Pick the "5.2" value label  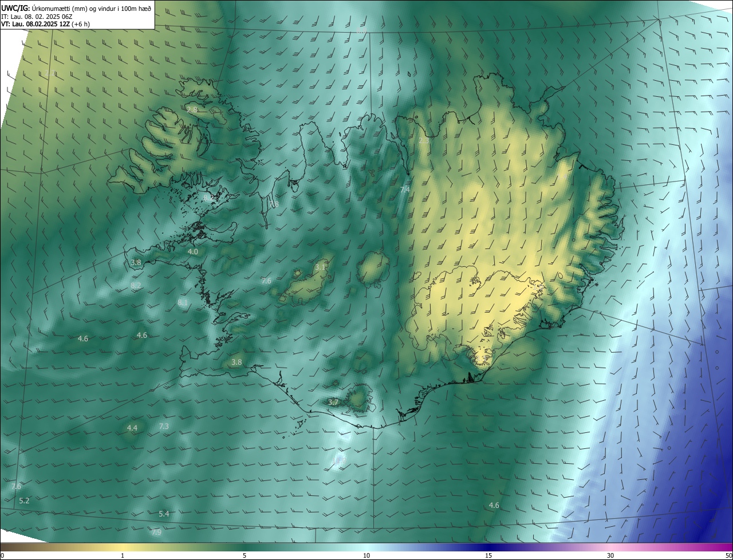[24, 500]
